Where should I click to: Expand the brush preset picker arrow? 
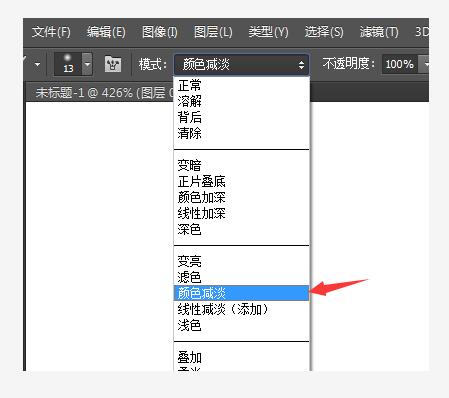pyautogui.click(x=87, y=64)
